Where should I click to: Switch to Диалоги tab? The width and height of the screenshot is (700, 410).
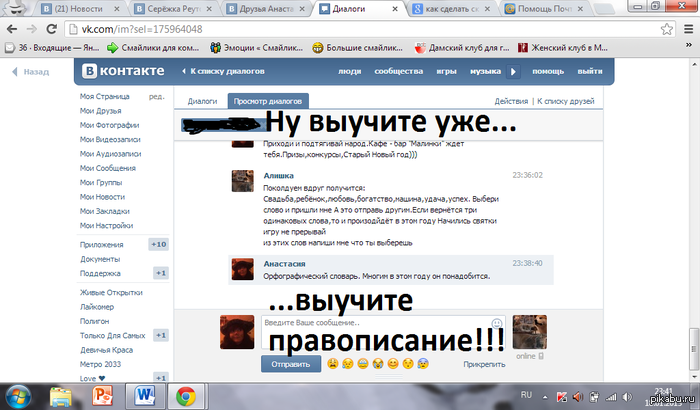click(202, 101)
